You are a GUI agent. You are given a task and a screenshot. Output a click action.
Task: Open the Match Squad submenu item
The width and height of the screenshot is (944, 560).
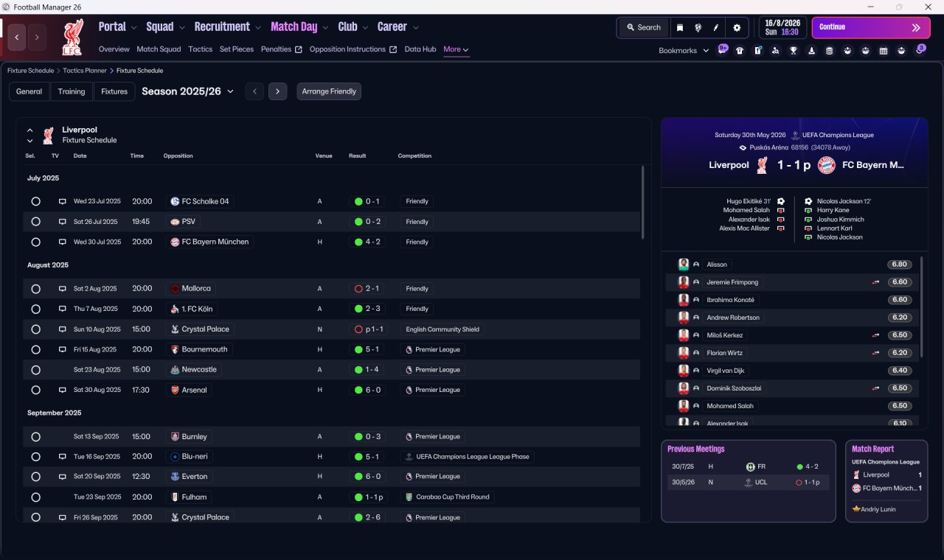(x=159, y=49)
